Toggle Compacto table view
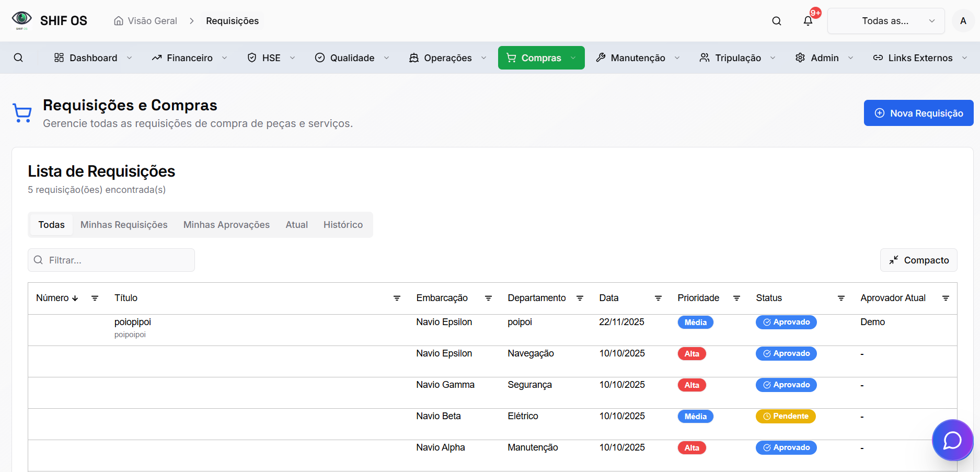 (x=918, y=260)
